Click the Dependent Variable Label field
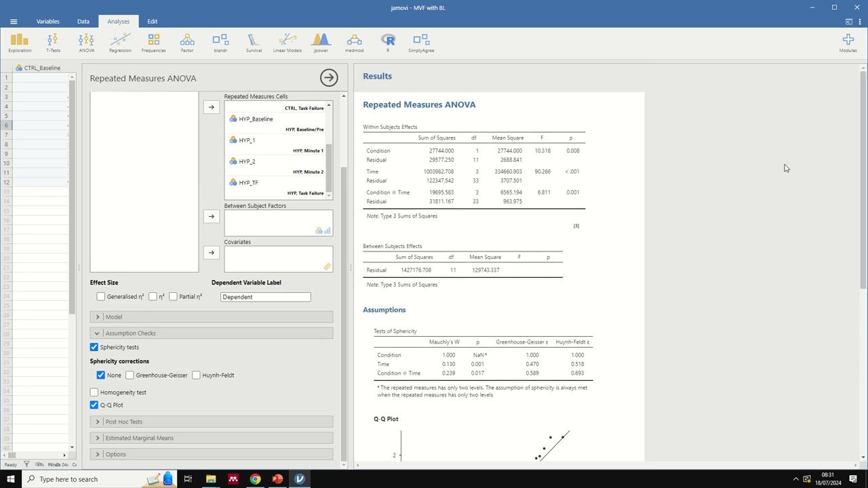 (x=266, y=297)
